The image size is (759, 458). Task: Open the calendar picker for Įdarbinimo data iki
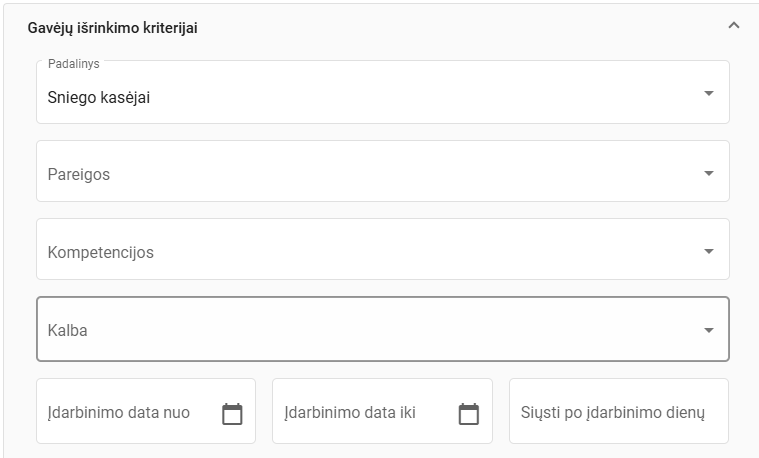click(x=468, y=413)
